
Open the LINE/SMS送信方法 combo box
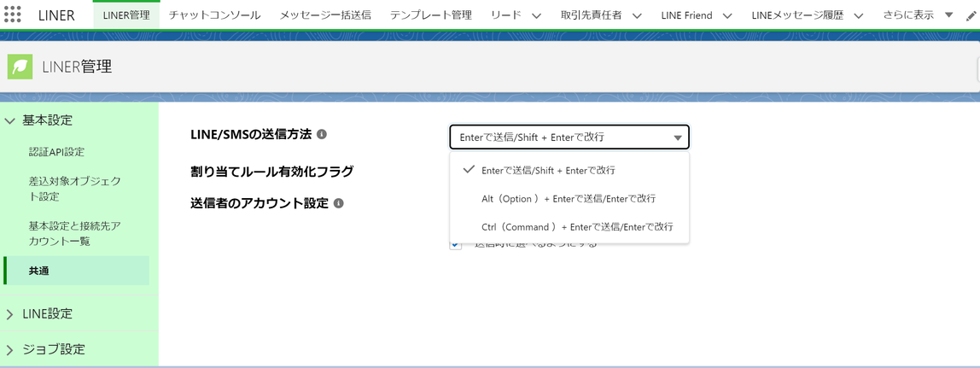(x=569, y=137)
